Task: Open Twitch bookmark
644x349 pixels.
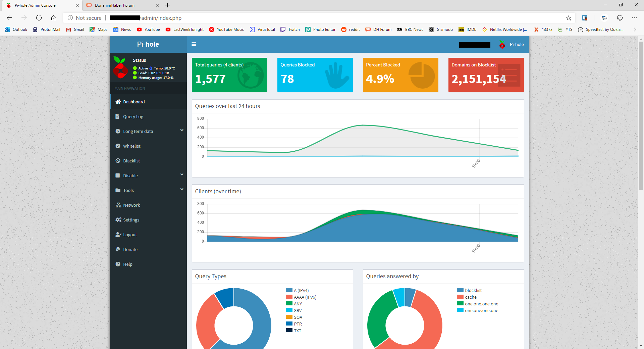Action: (290, 30)
